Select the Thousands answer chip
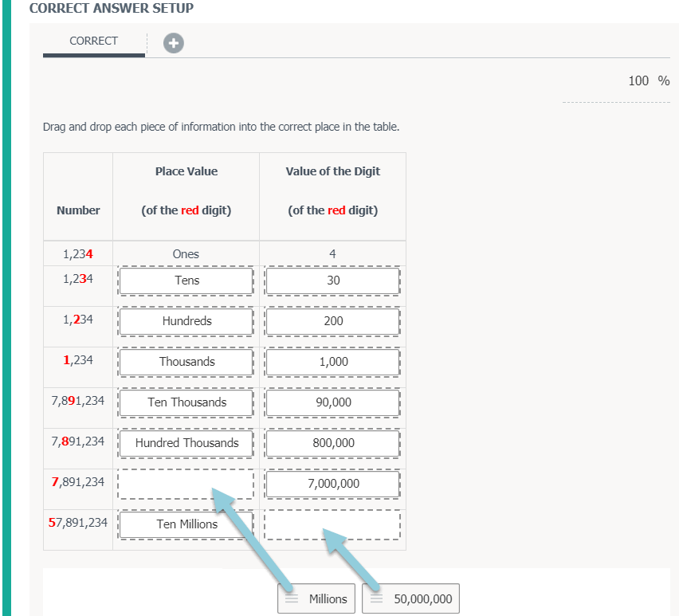This screenshot has height=616, width=679. [186, 362]
